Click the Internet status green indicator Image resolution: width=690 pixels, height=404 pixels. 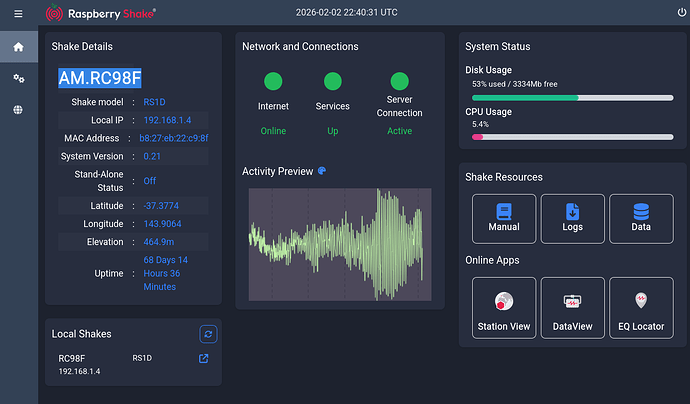[x=273, y=82]
